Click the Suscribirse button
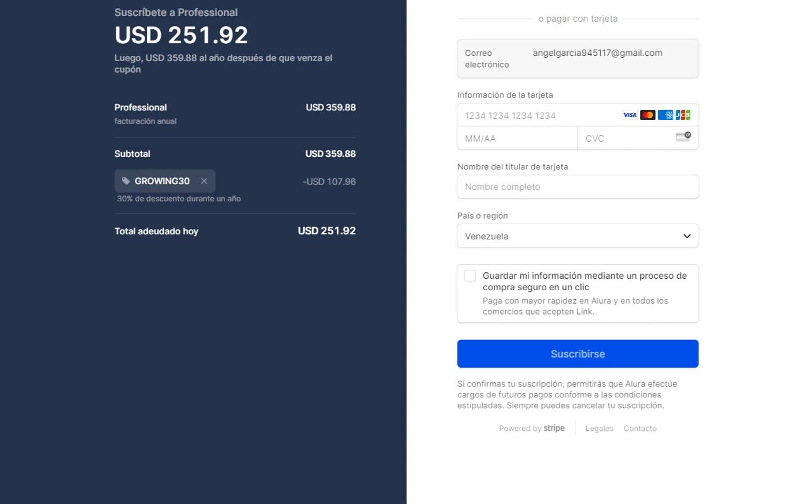 pos(578,354)
